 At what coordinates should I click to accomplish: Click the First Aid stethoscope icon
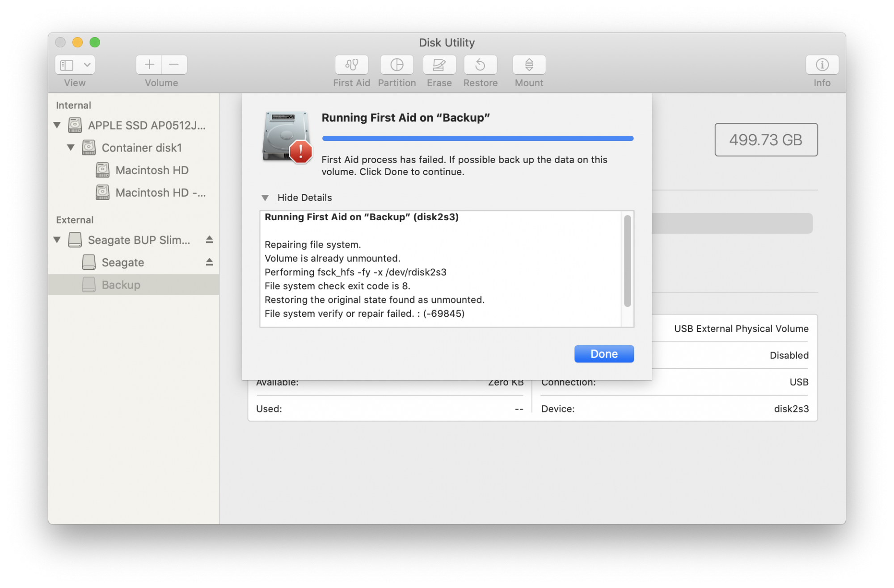[351, 65]
